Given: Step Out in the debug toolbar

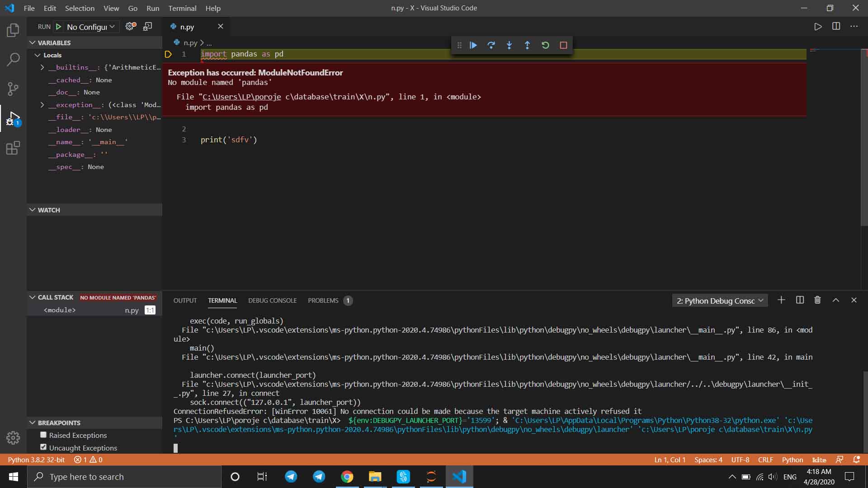Looking at the screenshot, I should click(527, 45).
